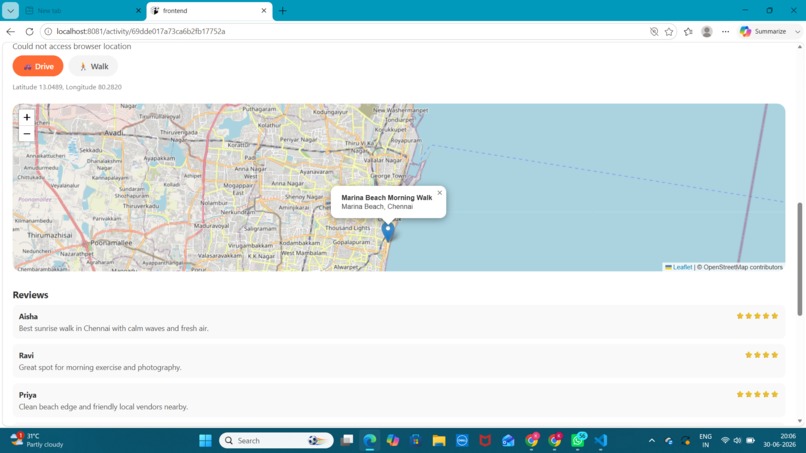The width and height of the screenshot is (806, 453).
Task: Click reviewer name Ravi
Action: (26, 356)
